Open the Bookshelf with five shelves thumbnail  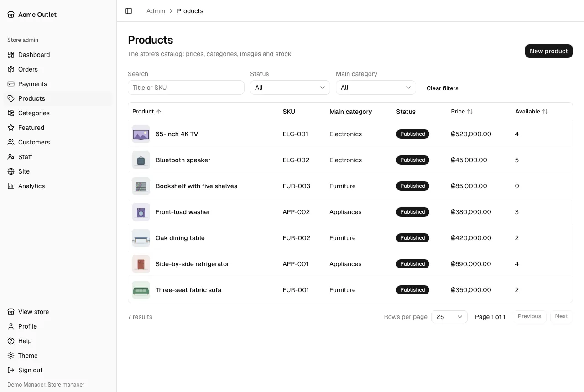coord(141,186)
